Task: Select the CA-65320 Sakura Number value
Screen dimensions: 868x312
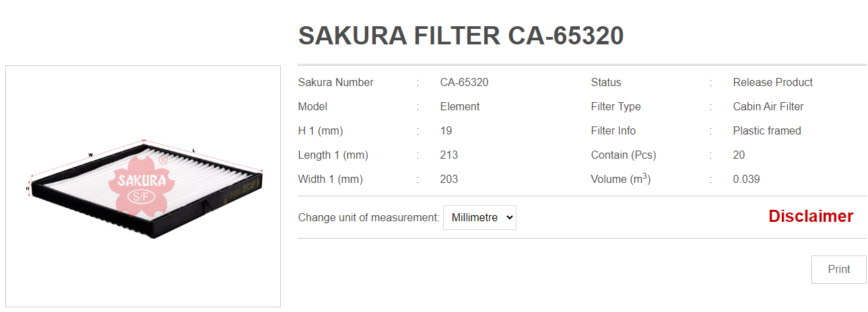Action: pos(464,83)
